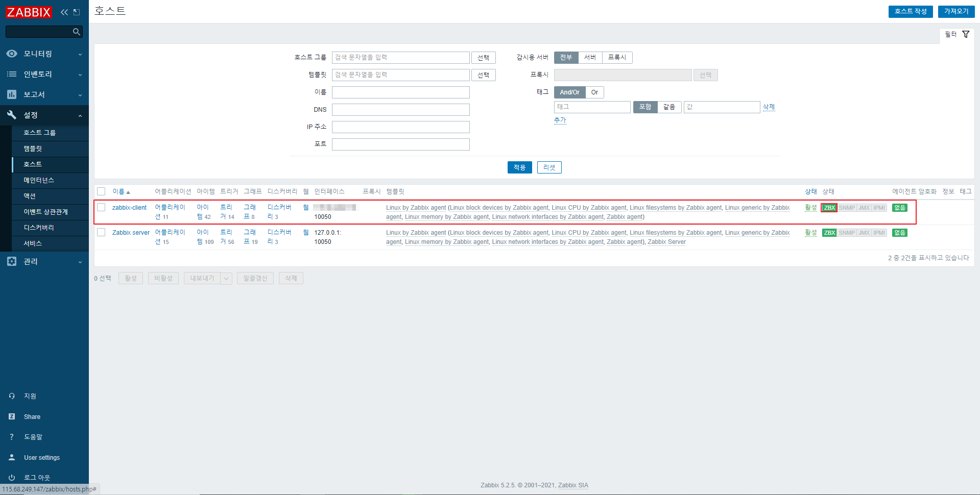Select 같음 tag operator
The image size is (980, 495).
(x=669, y=107)
